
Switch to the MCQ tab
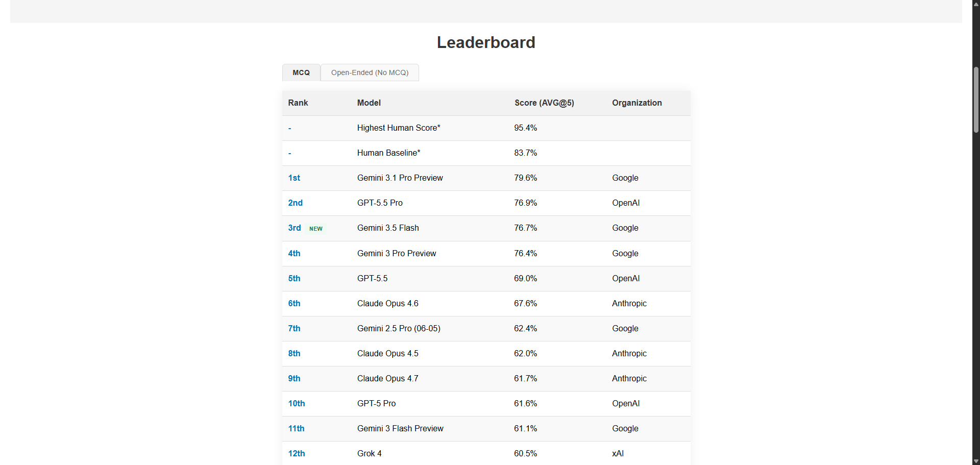tap(301, 72)
